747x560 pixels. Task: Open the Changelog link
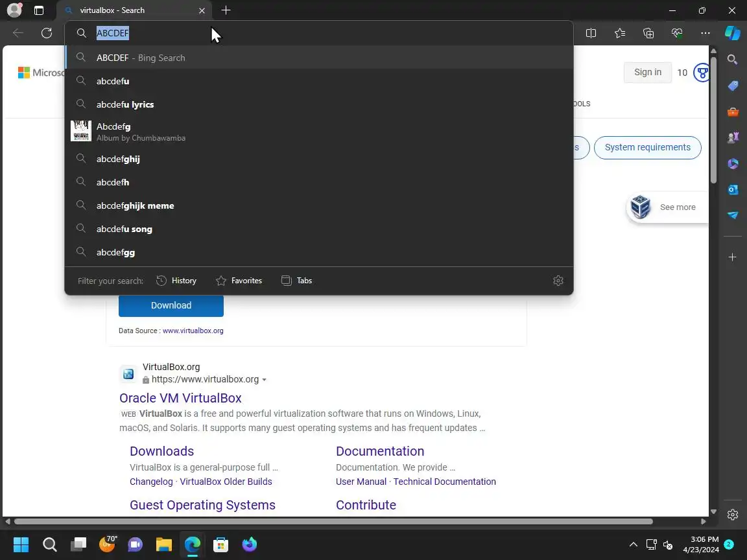point(151,482)
